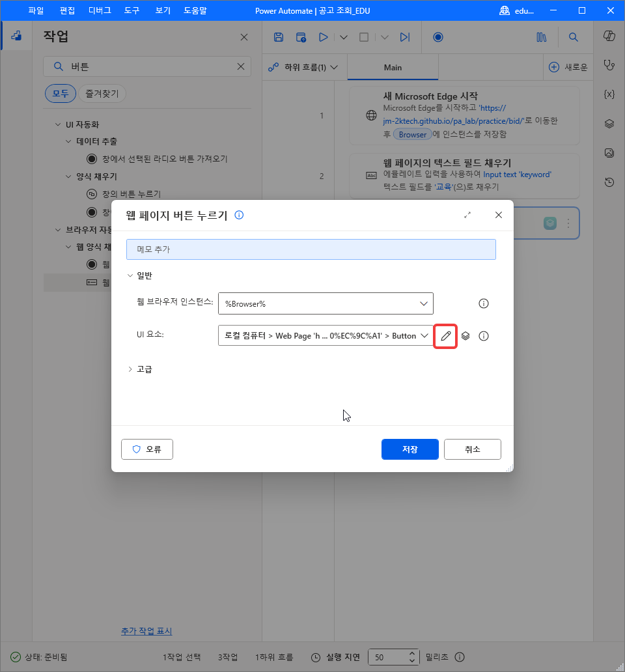Select the 모두 filter pill
The height and width of the screenshot is (672, 625).
[x=61, y=93]
